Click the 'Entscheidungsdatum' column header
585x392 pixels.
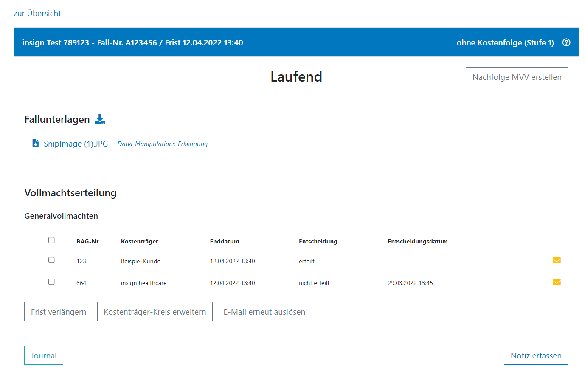(417, 241)
